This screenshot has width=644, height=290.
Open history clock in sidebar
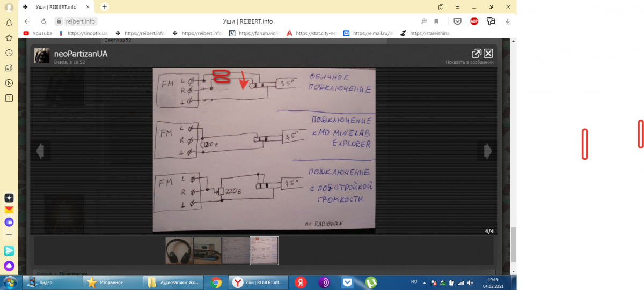point(9,53)
